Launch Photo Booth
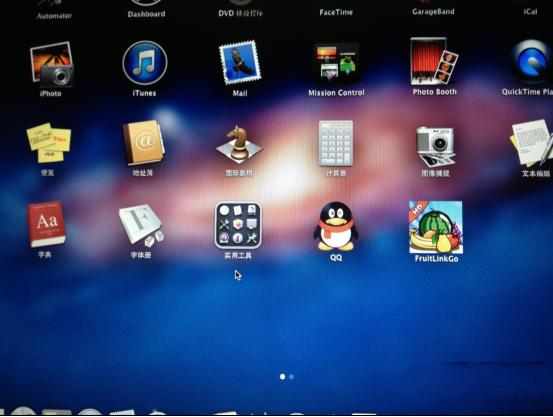This screenshot has width=553, height=417. pyautogui.click(x=434, y=61)
